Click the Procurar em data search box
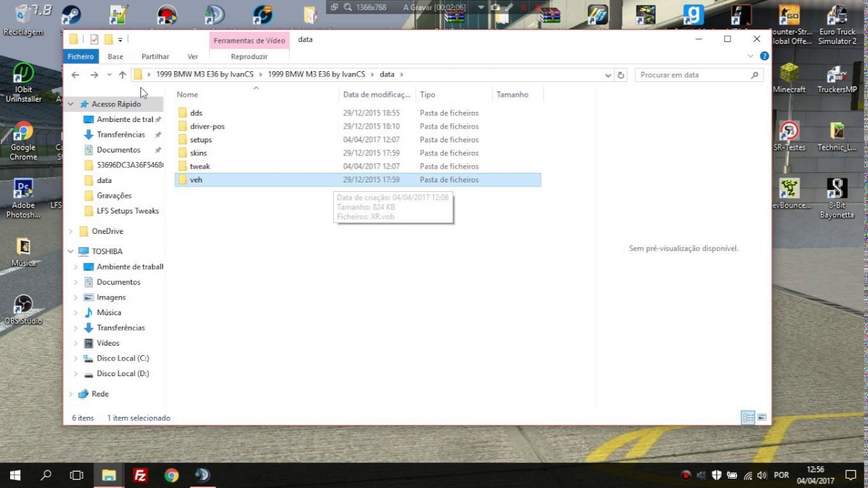The image size is (868, 488). click(x=698, y=75)
